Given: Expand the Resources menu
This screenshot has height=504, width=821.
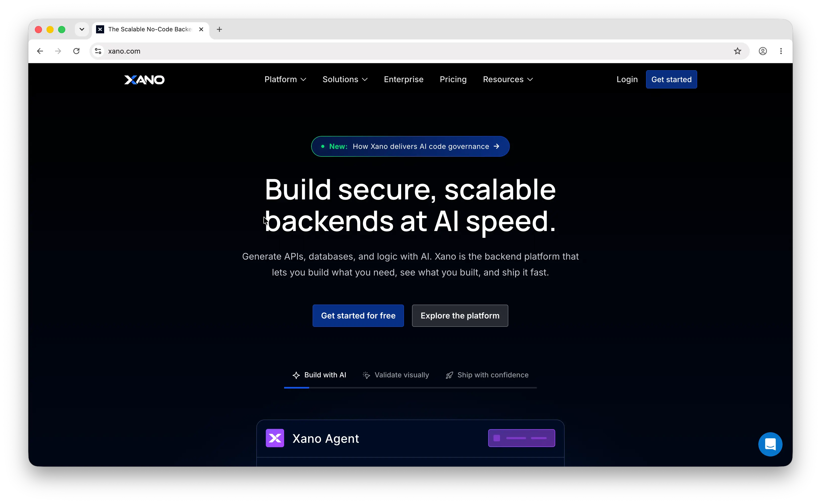Looking at the screenshot, I should click(508, 79).
